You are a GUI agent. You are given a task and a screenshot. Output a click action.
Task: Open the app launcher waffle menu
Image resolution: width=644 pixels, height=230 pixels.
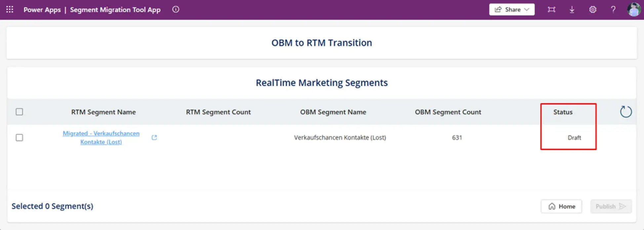10,10
